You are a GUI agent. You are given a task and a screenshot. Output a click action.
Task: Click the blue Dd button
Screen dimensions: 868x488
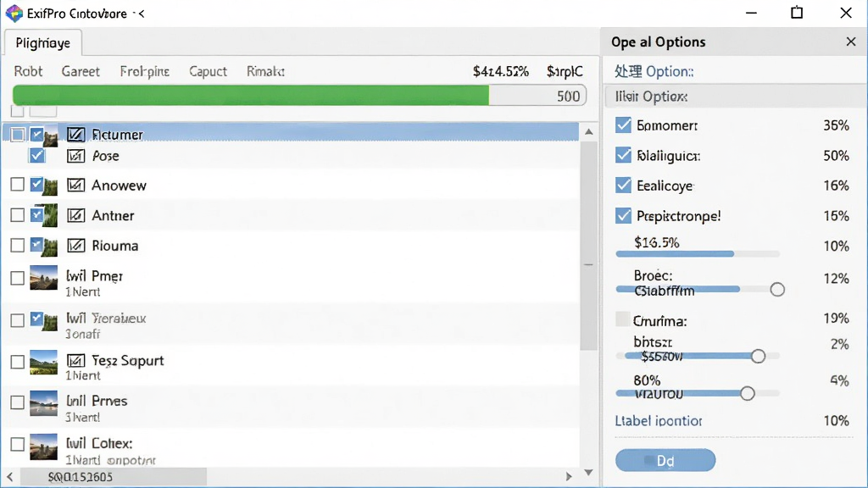coord(665,460)
